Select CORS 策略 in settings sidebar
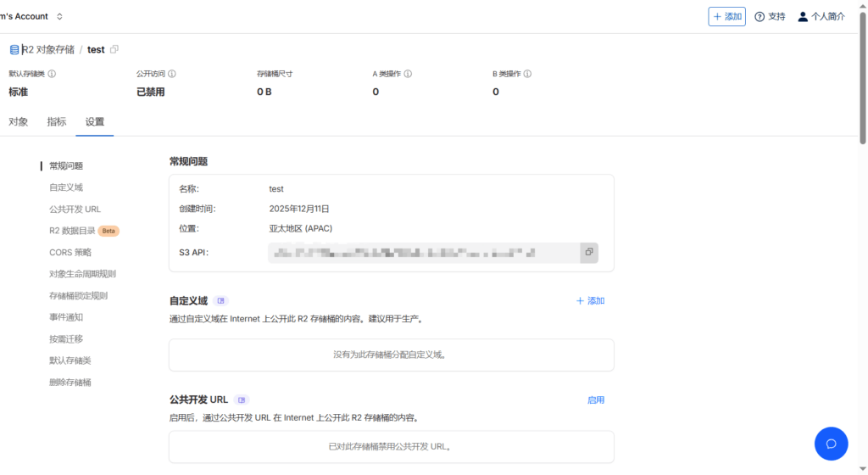This screenshot has height=475, width=868. (70, 252)
